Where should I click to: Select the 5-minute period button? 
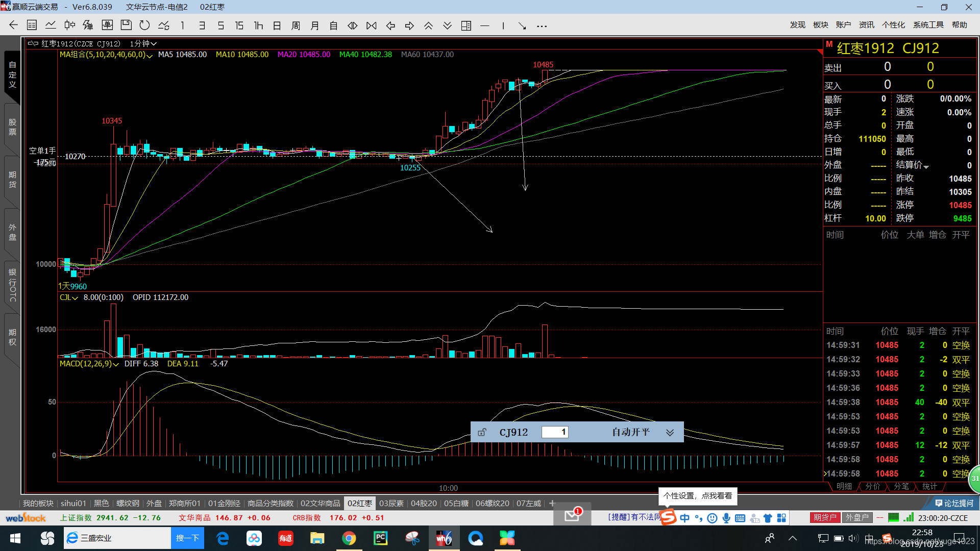click(x=220, y=25)
